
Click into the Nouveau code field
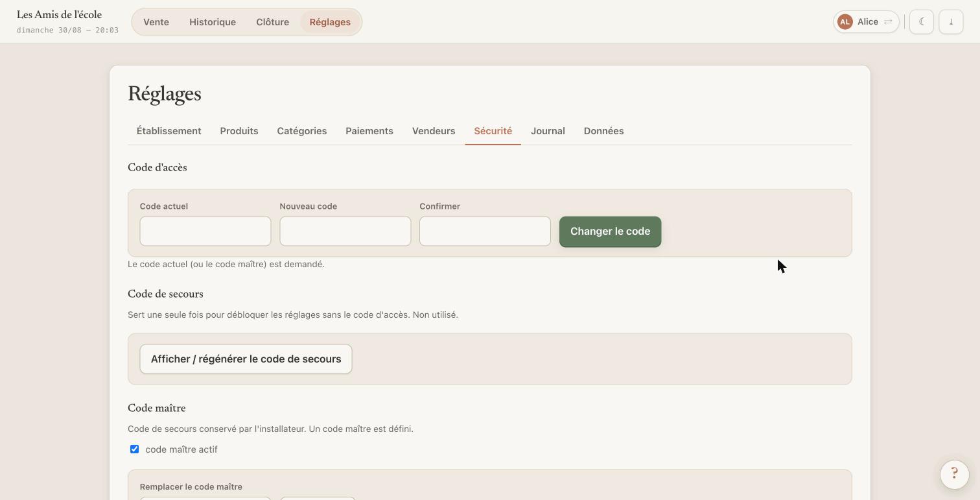(345, 232)
